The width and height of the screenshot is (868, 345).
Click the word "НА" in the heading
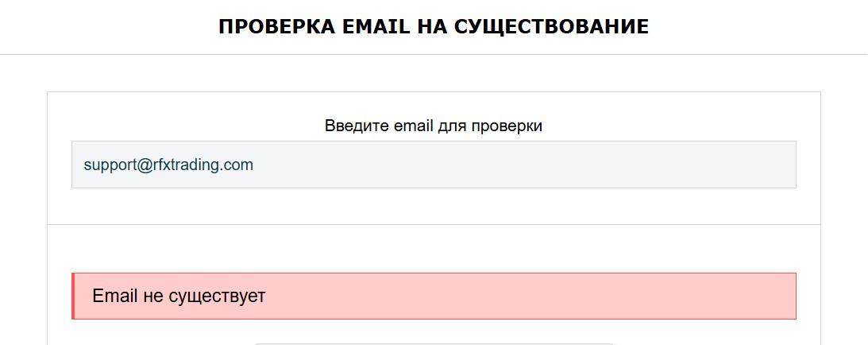pyautogui.click(x=432, y=27)
